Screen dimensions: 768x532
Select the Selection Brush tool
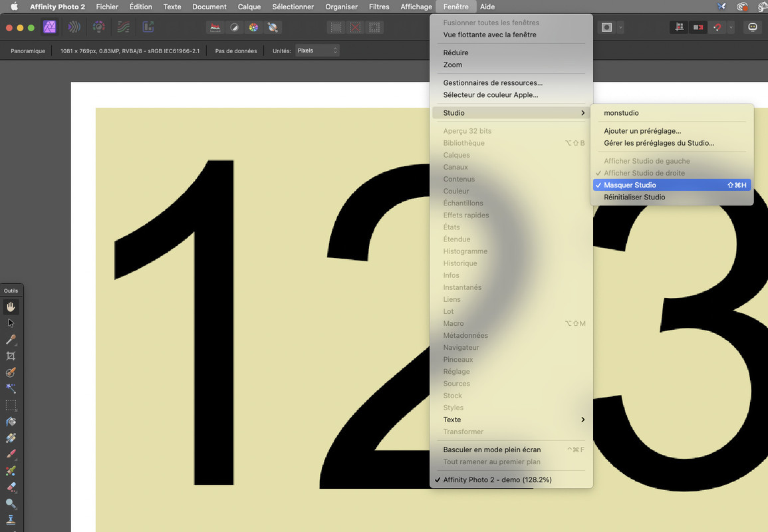11,373
